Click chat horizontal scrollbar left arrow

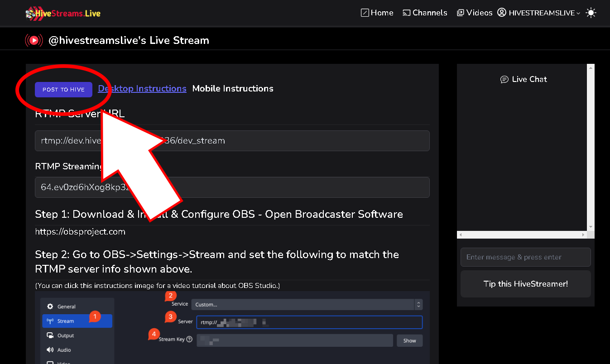[x=461, y=235]
